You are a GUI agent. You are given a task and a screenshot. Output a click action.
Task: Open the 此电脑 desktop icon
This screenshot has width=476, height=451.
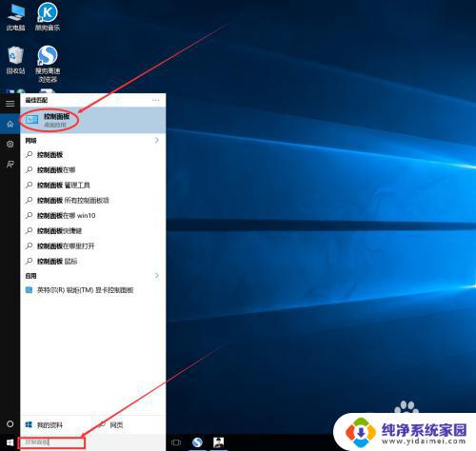click(x=15, y=16)
